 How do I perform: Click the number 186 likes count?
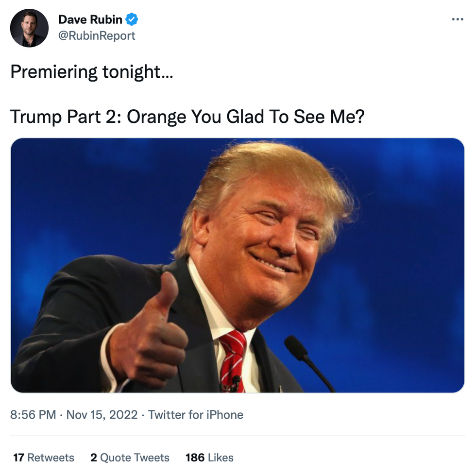point(195,458)
